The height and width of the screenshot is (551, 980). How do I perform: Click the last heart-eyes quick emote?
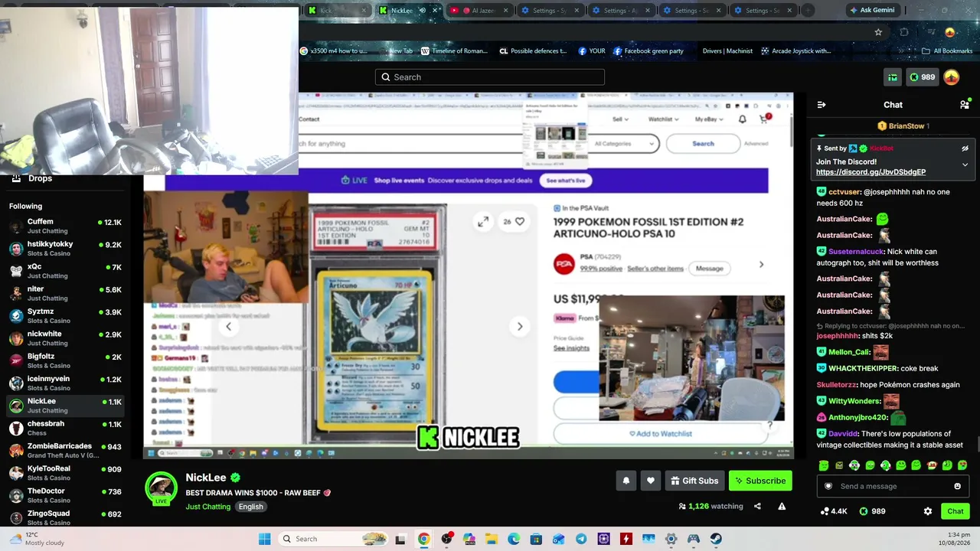[x=962, y=465]
